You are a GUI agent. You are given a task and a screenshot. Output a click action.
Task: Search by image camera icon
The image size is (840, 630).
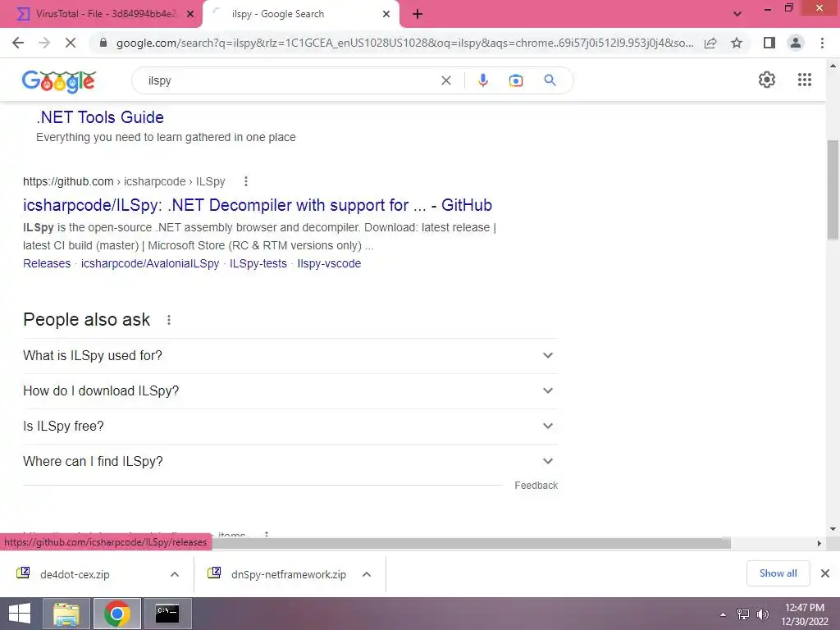515,80
